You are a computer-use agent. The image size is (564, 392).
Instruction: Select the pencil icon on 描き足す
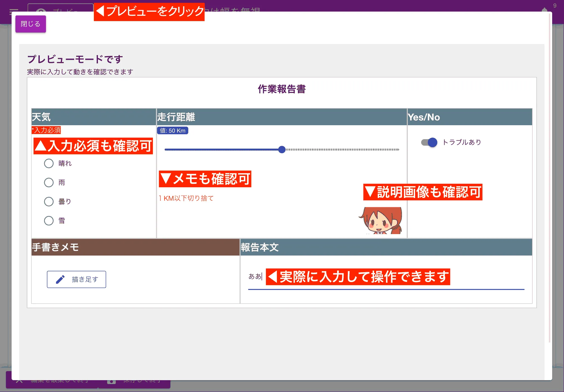[60, 279]
